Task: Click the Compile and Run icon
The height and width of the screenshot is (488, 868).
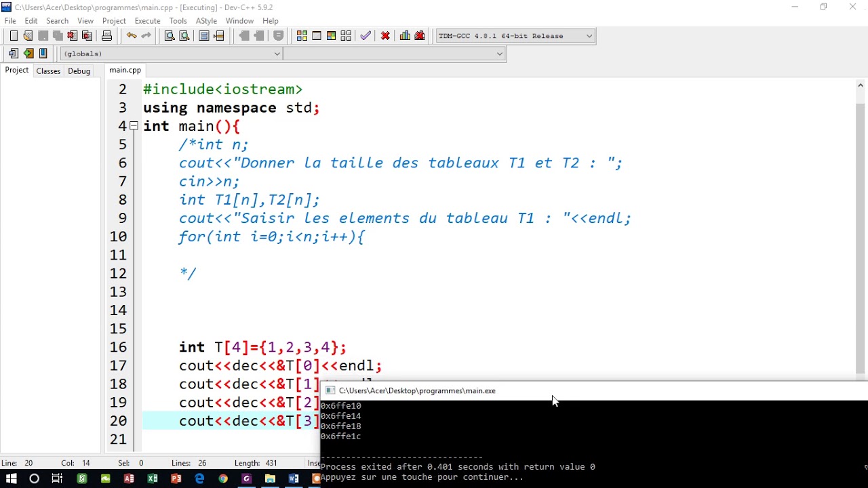Action: [x=331, y=36]
